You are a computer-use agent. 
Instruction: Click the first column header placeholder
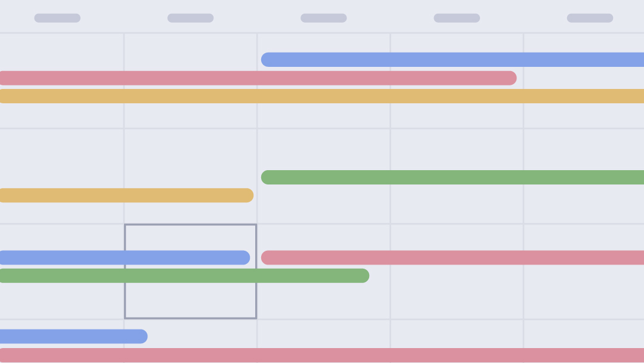[57, 18]
